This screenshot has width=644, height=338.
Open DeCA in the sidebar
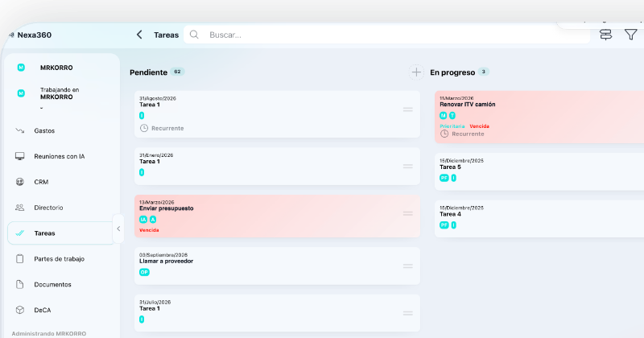[60, 310]
